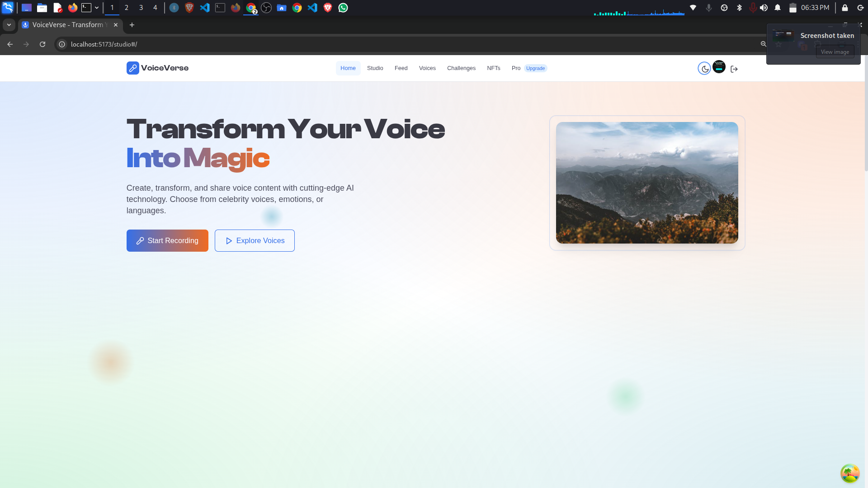Expand the terminal launcher dropdown arrow

coord(97,8)
